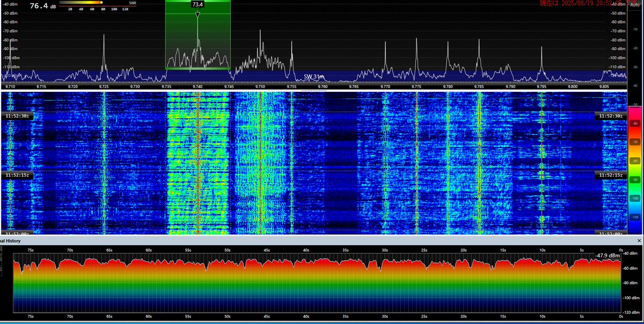Click the 73.4 SNR marker label above the tuned signal
Image resolution: width=644 pixels, height=324 pixels.
pyautogui.click(x=198, y=5)
